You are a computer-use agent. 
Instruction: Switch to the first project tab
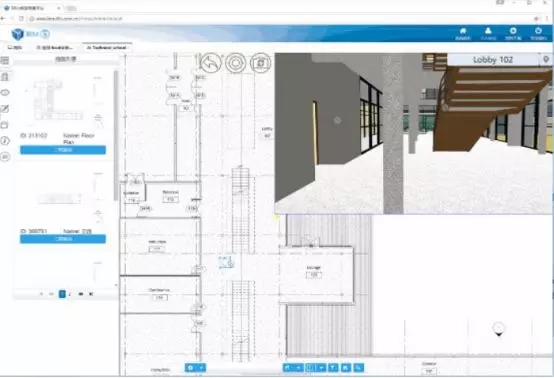(15, 47)
